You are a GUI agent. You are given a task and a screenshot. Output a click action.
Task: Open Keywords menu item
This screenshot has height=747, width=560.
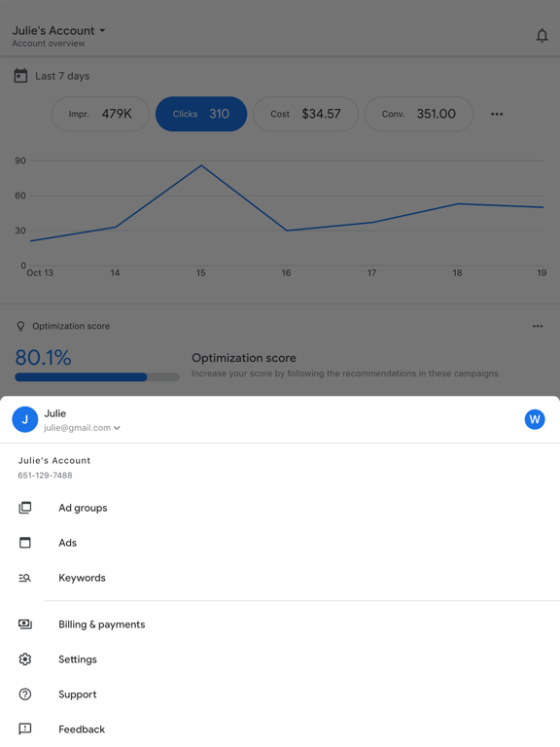pos(280,578)
